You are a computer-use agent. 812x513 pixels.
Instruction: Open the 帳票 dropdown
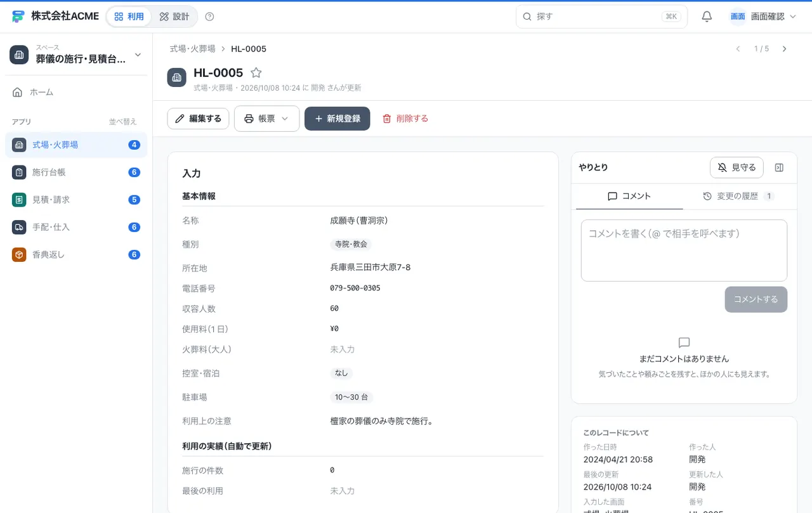click(266, 119)
